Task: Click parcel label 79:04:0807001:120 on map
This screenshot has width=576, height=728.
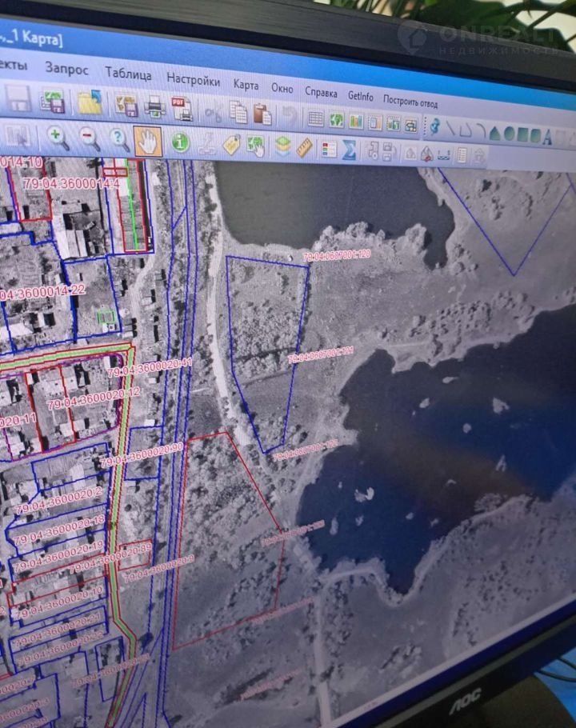Action: 336,255
